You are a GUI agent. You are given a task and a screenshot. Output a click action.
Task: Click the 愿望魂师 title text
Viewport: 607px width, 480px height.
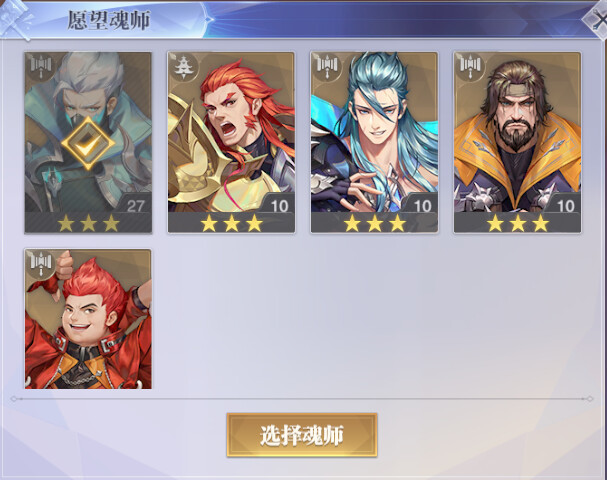click(109, 20)
